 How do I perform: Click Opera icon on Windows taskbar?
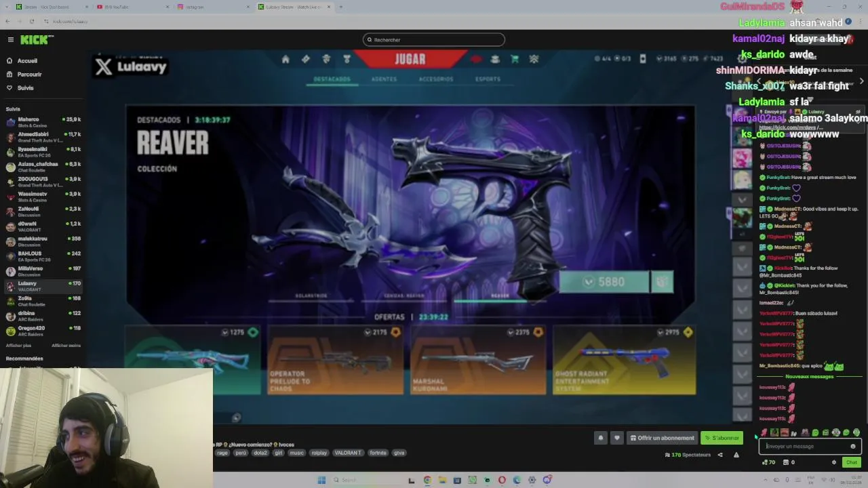coord(502,481)
